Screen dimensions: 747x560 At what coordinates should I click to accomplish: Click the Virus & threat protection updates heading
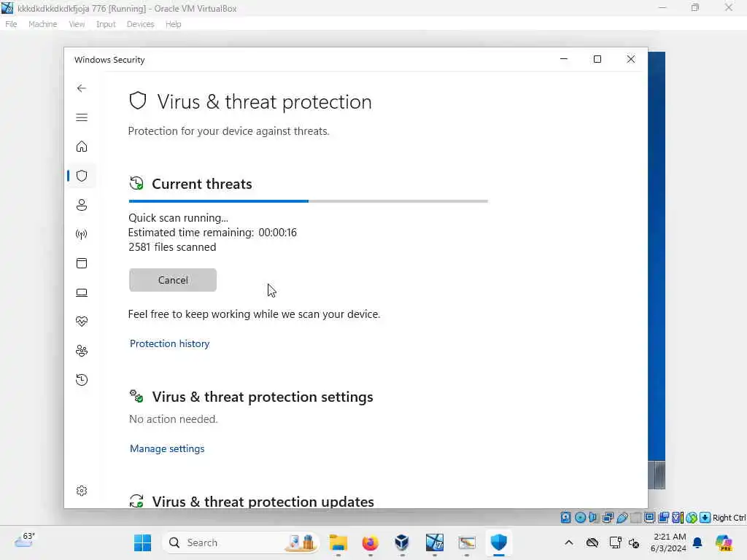coord(263,502)
